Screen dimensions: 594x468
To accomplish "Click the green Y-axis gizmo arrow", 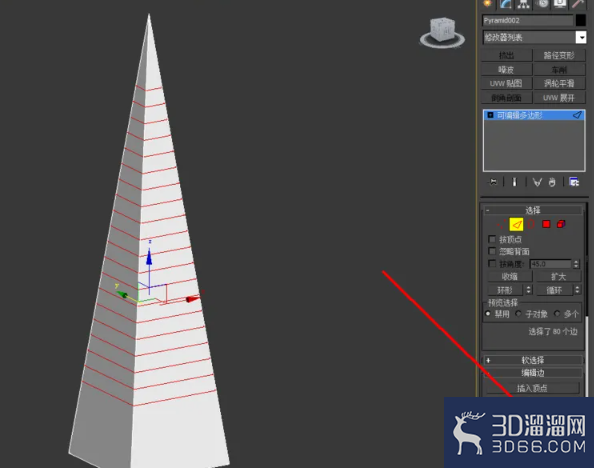I will [122, 294].
